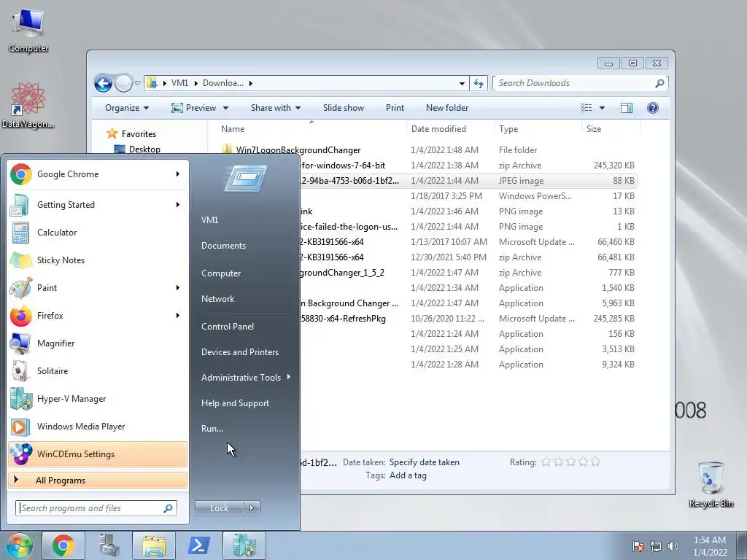The image size is (747, 560).
Task: Expand Google Chrome jump list arrow
Action: pyautogui.click(x=178, y=174)
